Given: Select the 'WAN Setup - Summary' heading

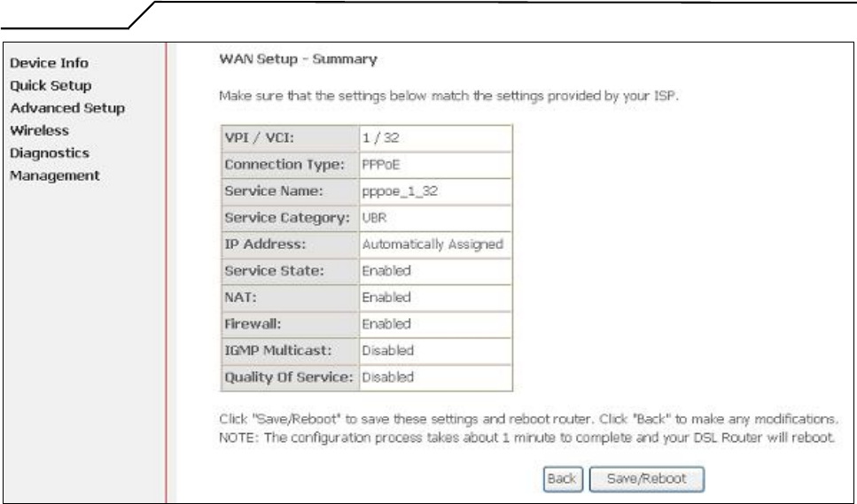Looking at the screenshot, I should (x=298, y=59).
